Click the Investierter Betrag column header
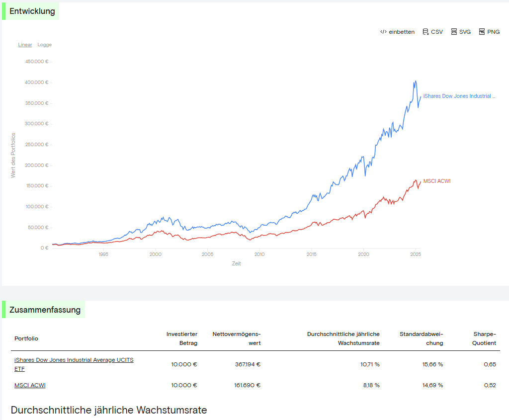Image resolution: width=509 pixels, height=420 pixels. (182, 338)
